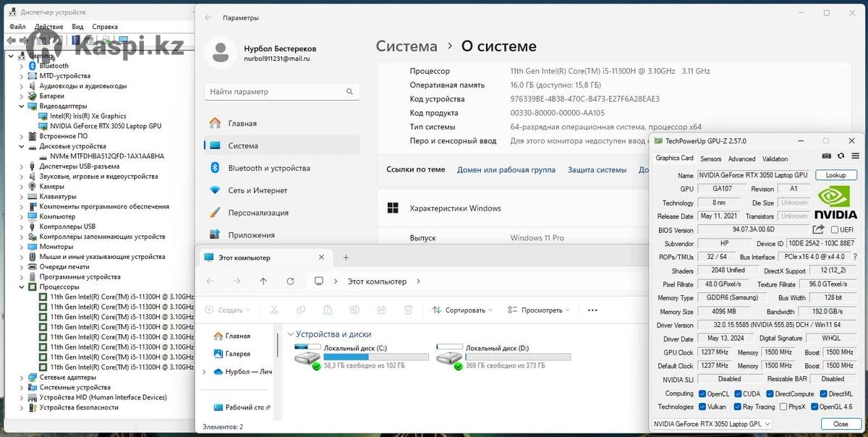Click the rename icon in Explorer toolbar
Viewport: 868px width, 437px height.
click(354, 310)
